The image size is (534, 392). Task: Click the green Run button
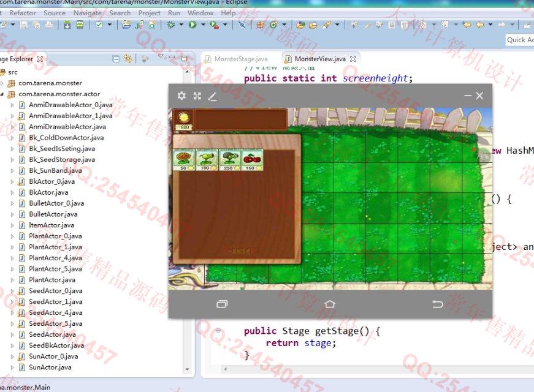(x=193, y=24)
